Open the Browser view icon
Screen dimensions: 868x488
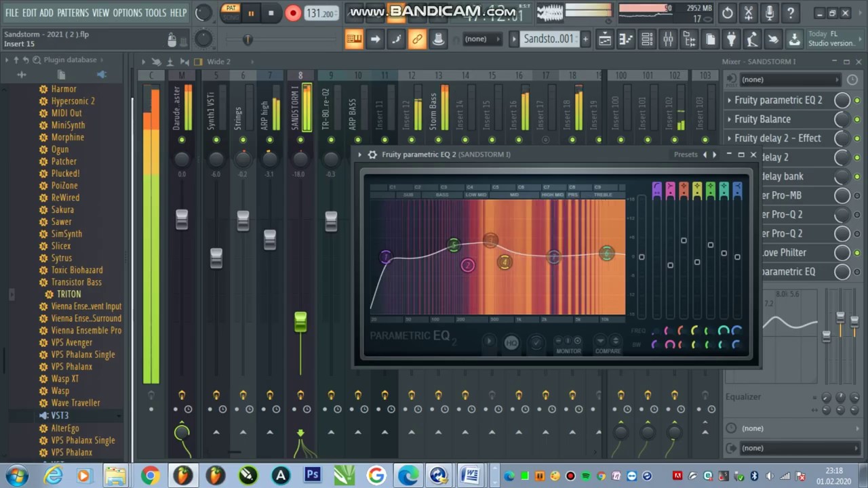click(689, 39)
